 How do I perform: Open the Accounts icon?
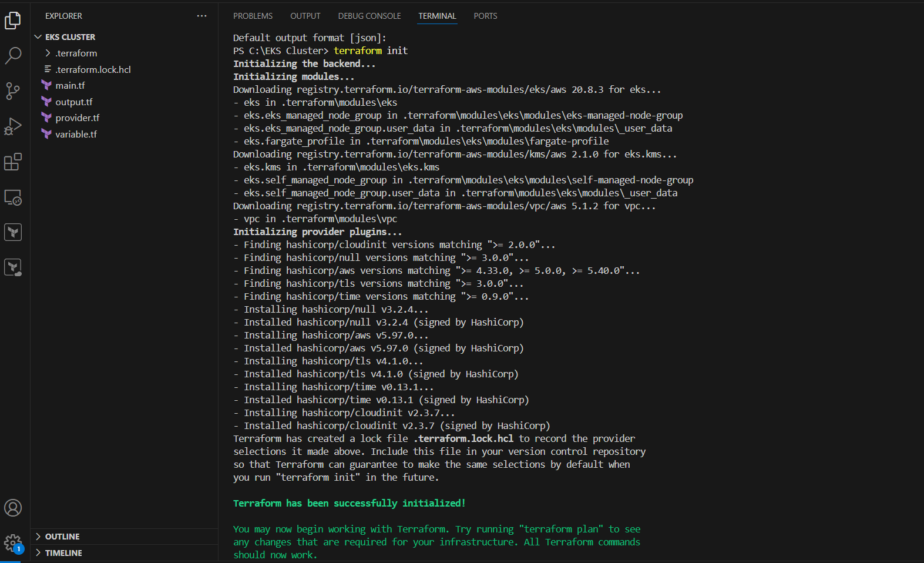pyautogui.click(x=13, y=508)
